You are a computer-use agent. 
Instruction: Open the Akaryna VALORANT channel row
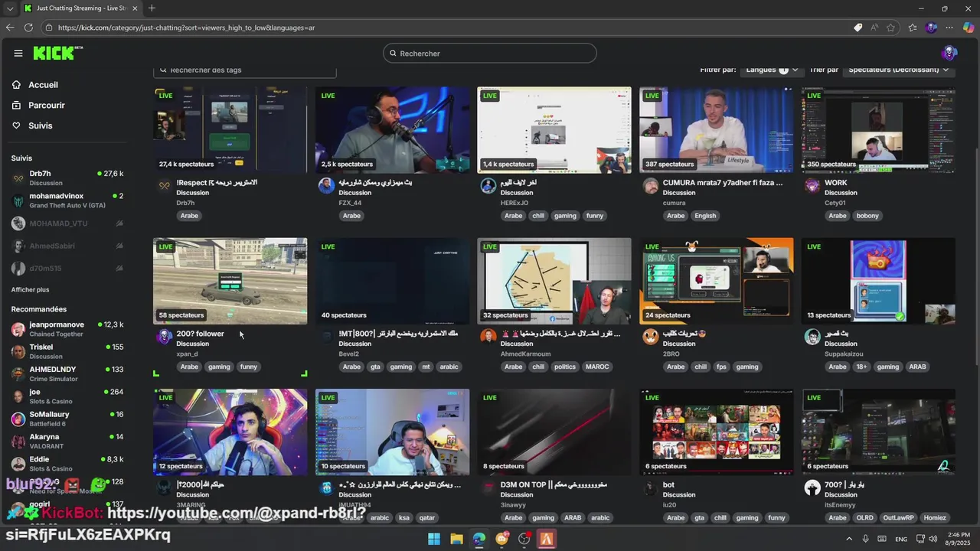pos(67,442)
